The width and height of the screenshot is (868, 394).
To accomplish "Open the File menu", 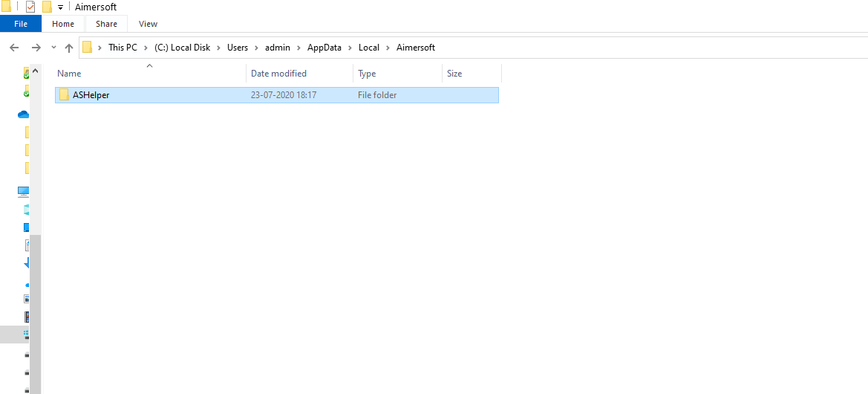I will click(x=21, y=24).
